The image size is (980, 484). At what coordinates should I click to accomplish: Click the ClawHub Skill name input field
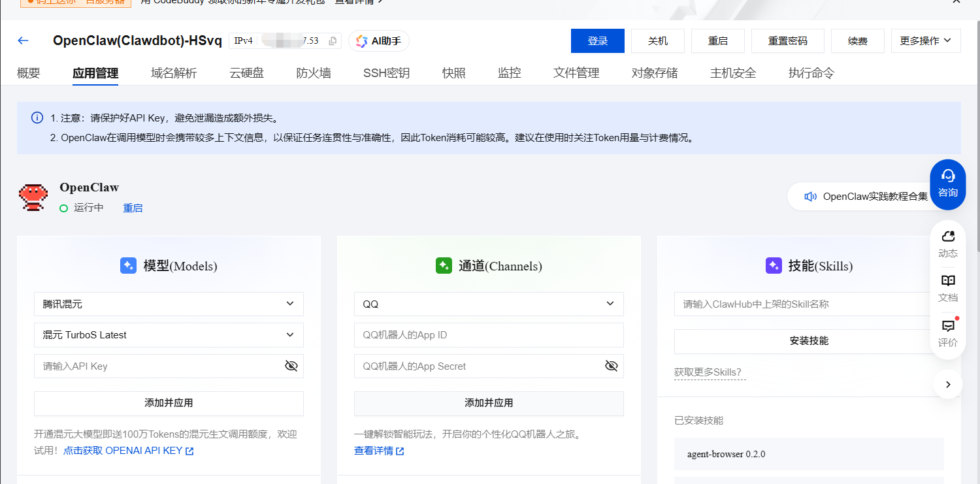pos(809,304)
